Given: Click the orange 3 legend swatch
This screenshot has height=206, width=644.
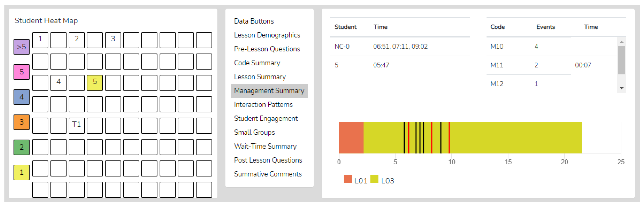Looking at the screenshot, I should (x=21, y=122).
